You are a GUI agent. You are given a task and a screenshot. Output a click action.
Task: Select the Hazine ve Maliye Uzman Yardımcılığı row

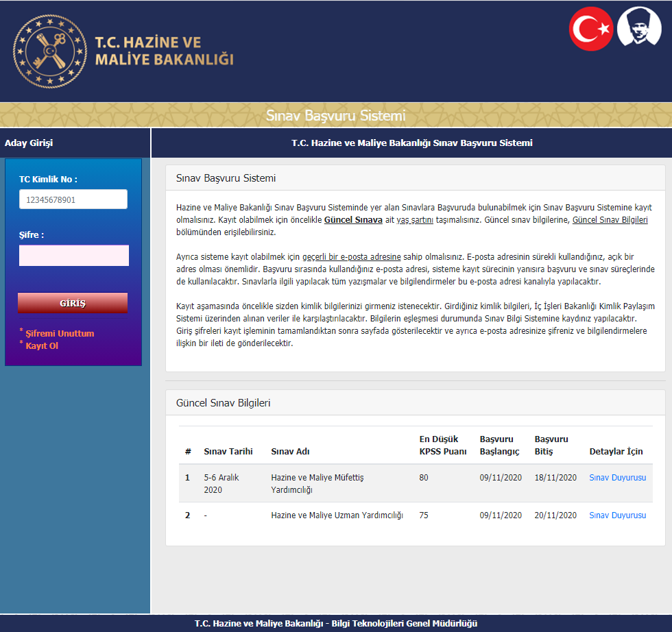337,515
